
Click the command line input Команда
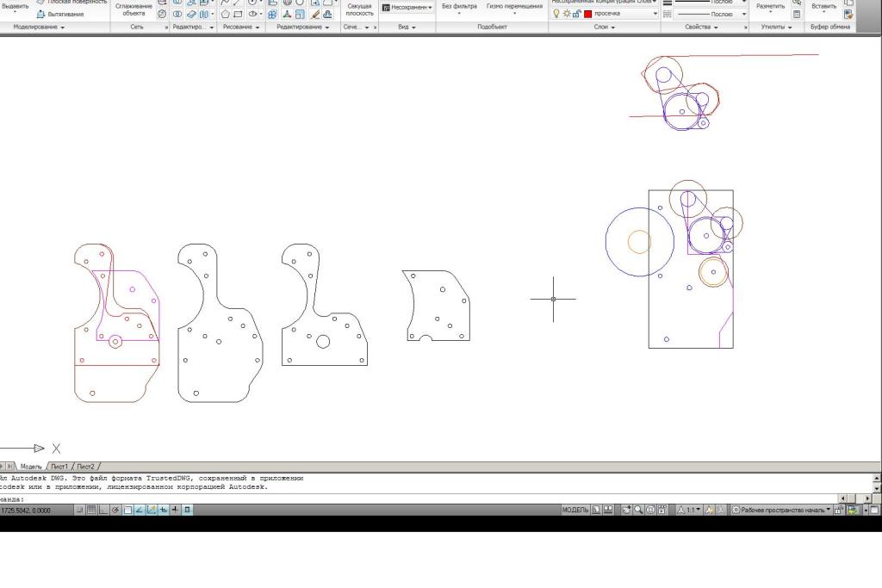coord(419,498)
